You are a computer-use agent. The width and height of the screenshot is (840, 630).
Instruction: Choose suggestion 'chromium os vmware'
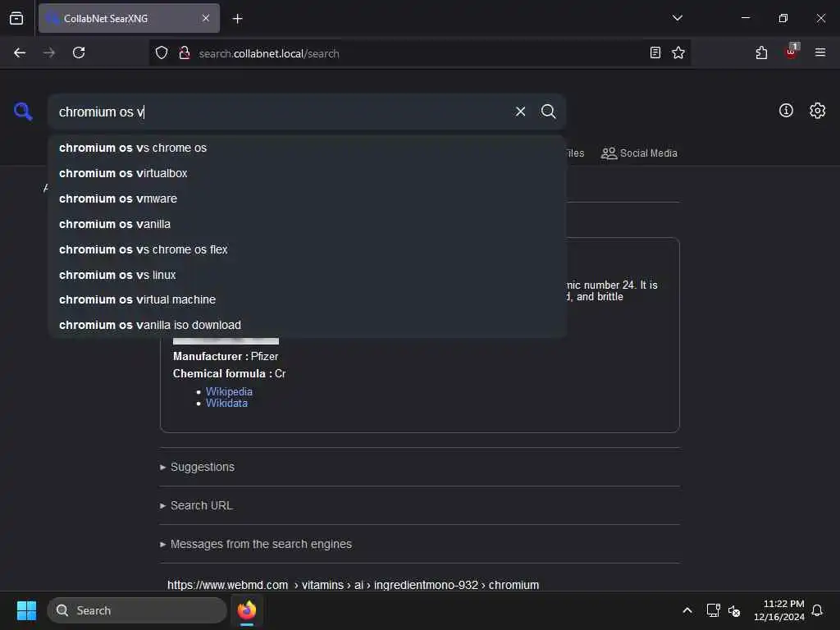tap(307, 199)
